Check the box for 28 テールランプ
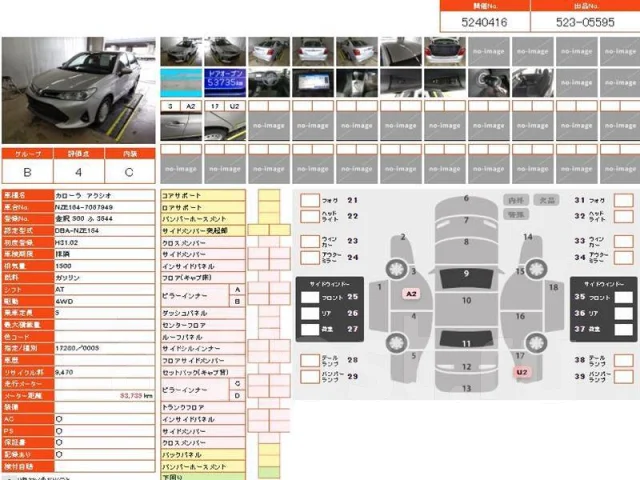Screen dimensions: 640x480 coord(310,360)
